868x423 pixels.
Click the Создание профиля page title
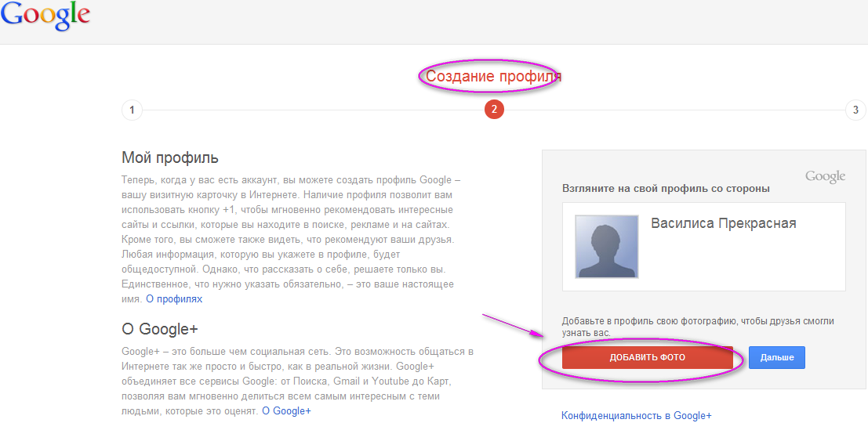(x=494, y=76)
